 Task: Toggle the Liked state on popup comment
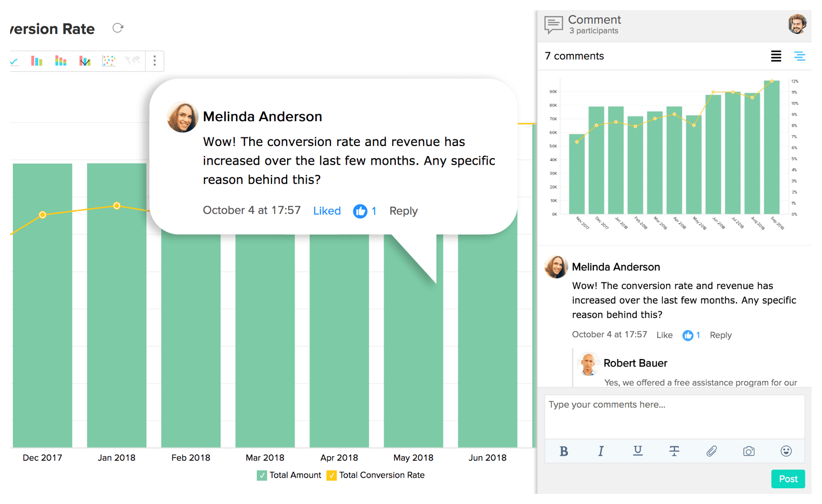point(327,211)
